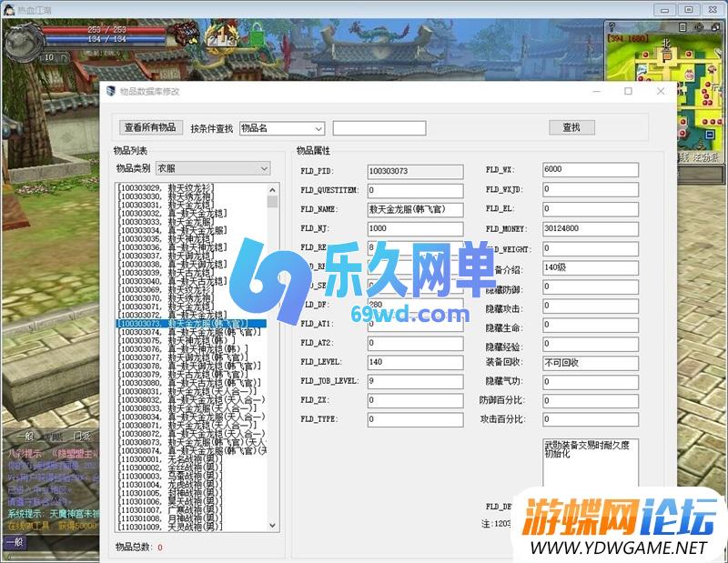
Task: Click the green lock icon in game HUD
Action: 256,34
